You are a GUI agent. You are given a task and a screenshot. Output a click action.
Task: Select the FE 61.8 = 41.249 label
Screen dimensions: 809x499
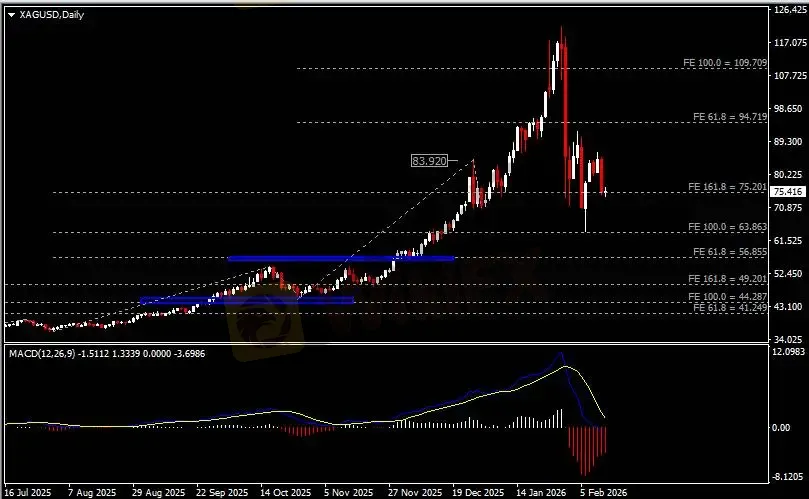coord(730,308)
